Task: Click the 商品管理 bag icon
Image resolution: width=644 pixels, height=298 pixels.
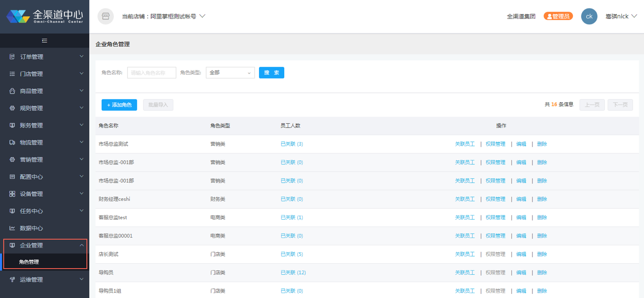Action: point(13,91)
